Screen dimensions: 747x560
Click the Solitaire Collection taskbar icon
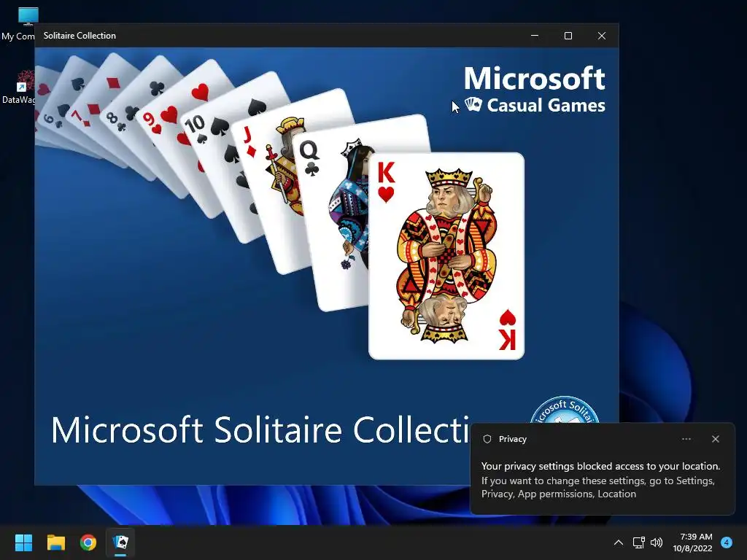[x=120, y=542]
